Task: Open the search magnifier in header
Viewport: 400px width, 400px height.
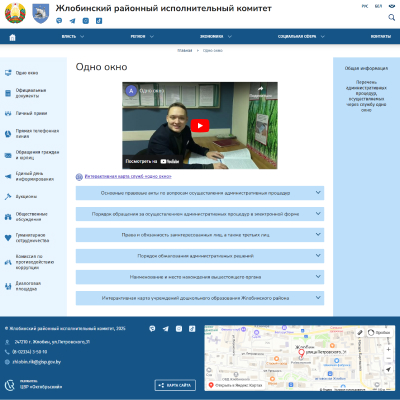Action: 391,17
